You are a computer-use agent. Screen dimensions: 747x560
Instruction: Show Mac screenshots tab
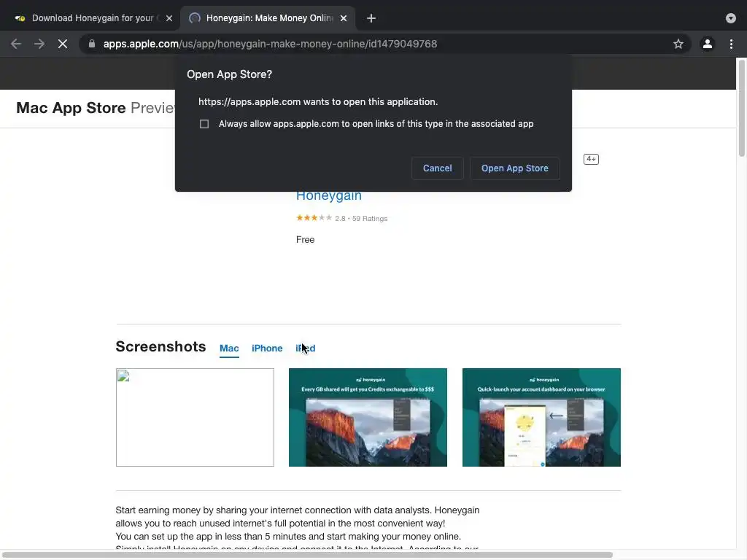[229, 349]
